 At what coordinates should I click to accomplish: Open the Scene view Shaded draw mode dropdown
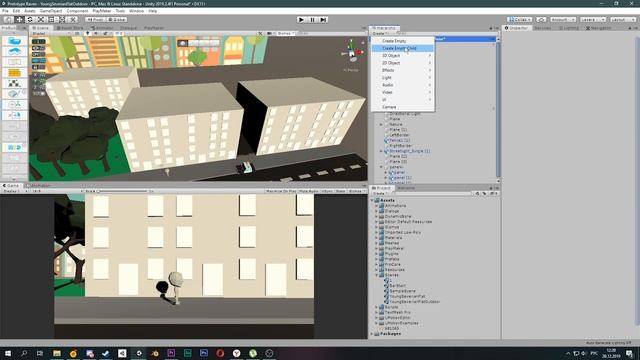click(50, 33)
